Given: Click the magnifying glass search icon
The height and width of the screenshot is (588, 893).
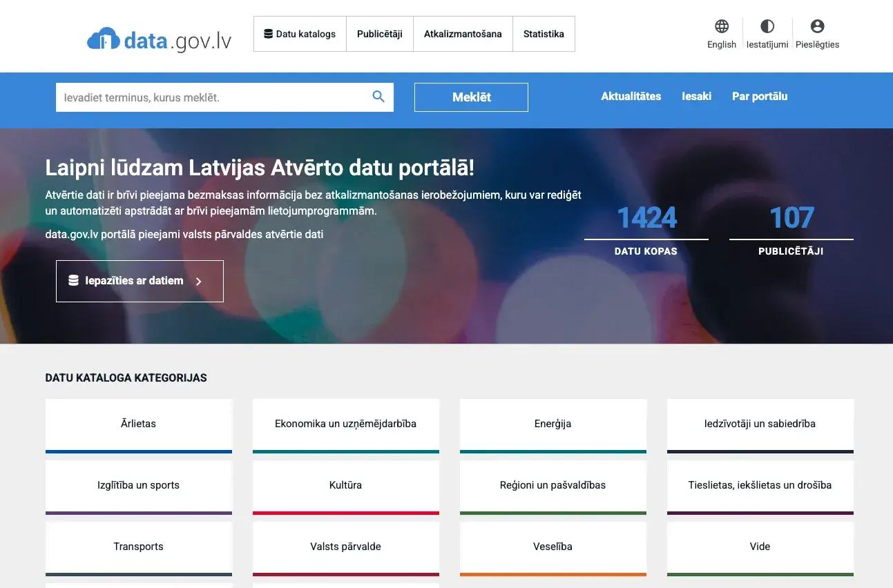Looking at the screenshot, I should tap(378, 97).
